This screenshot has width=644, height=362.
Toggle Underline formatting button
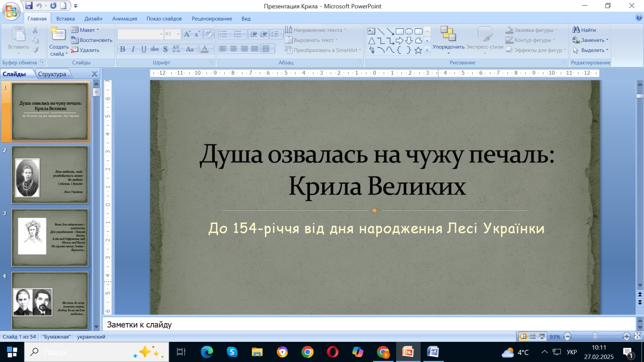click(x=143, y=49)
